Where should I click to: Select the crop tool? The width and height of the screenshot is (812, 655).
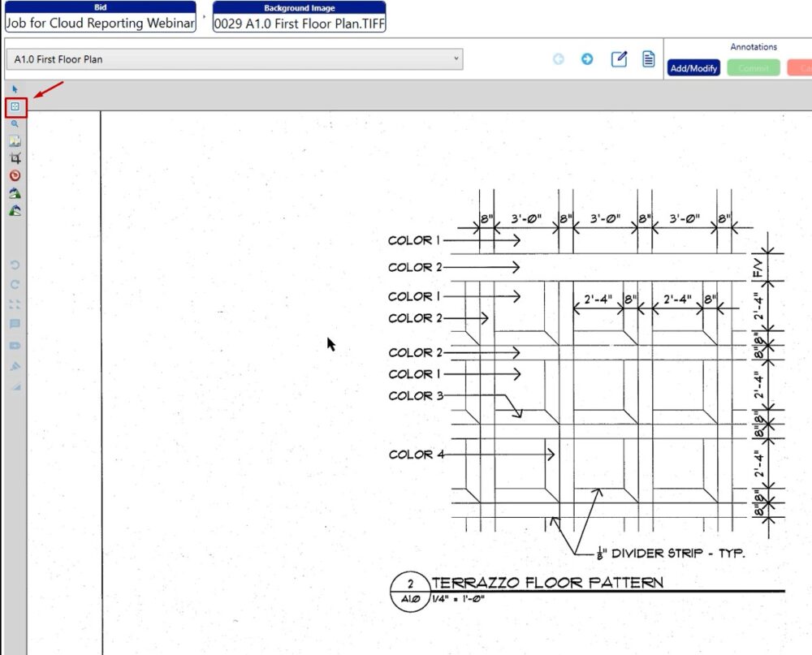point(15,158)
